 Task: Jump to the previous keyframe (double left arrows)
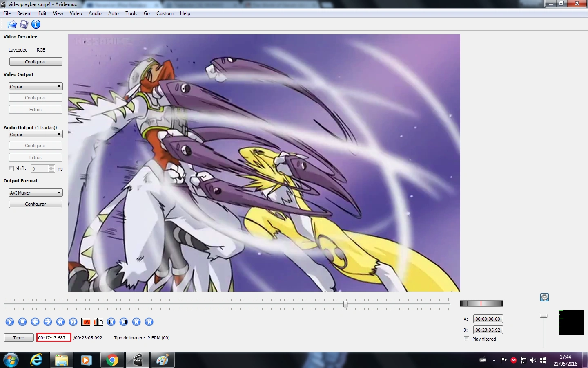tap(60, 322)
